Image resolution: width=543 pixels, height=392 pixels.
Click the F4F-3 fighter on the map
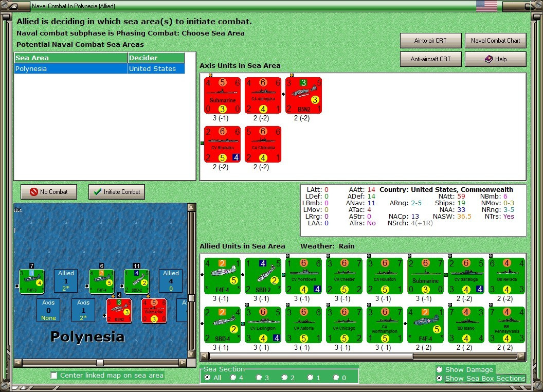click(x=31, y=281)
